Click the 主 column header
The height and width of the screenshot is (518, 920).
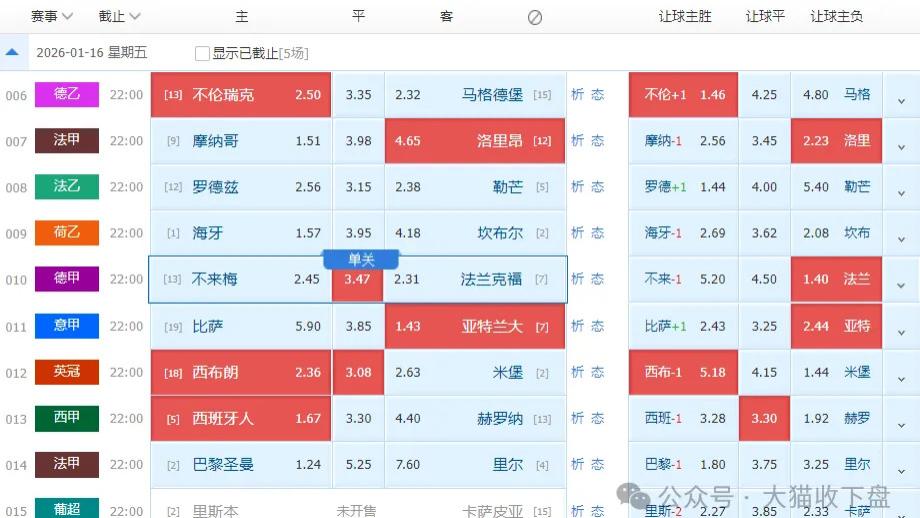(x=242, y=16)
